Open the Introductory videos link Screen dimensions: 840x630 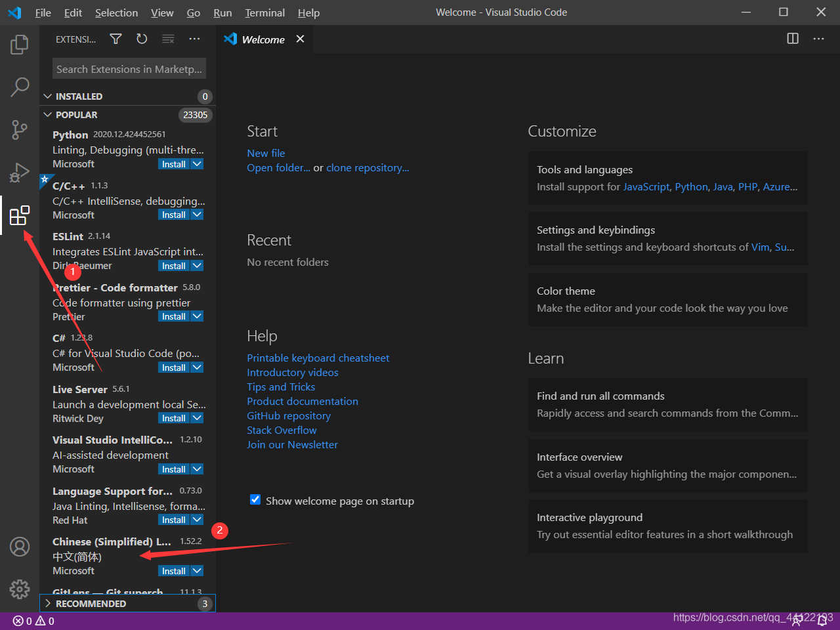coord(293,372)
